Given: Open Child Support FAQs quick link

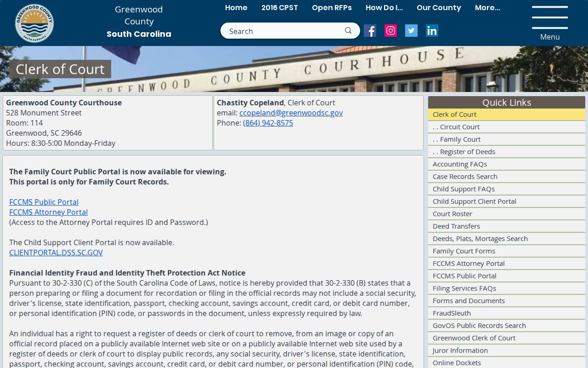Looking at the screenshot, I should point(507,189).
